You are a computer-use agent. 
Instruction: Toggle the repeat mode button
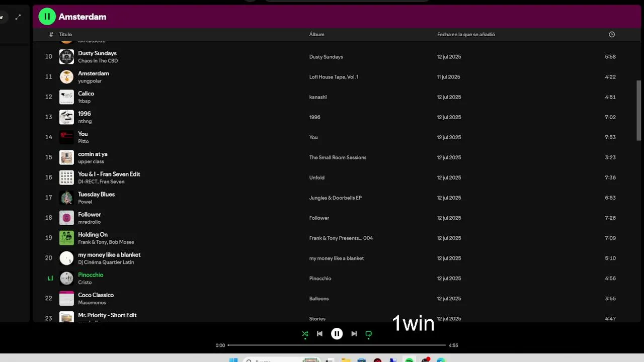click(x=368, y=333)
